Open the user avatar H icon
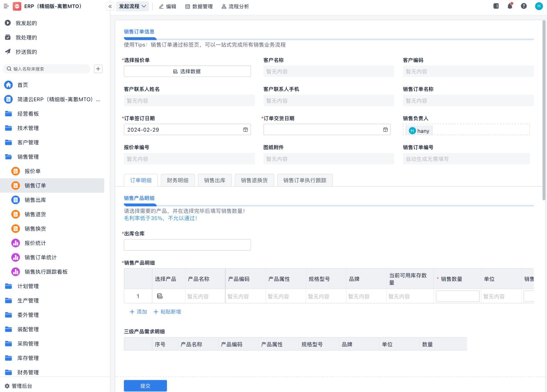The image size is (547, 392). point(538,6)
